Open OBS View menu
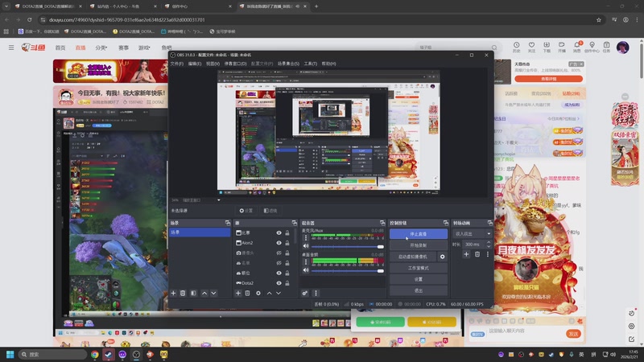 click(x=213, y=64)
